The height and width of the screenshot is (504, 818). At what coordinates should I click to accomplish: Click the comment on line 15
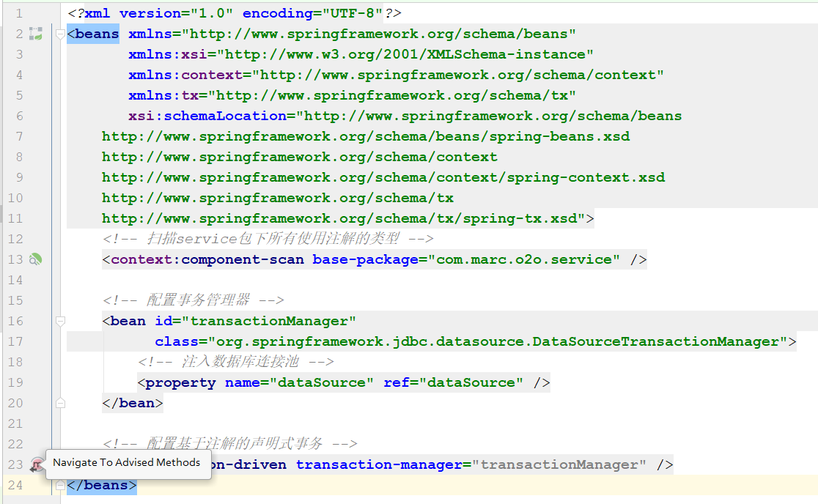pyautogui.click(x=193, y=300)
